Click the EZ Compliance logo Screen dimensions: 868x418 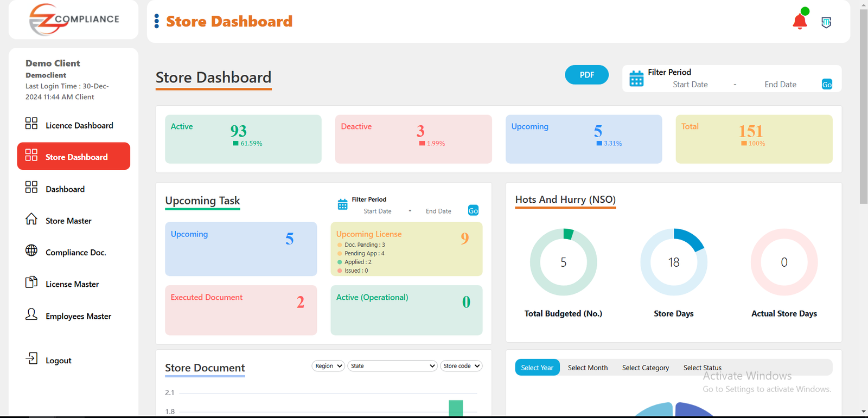click(74, 20)
